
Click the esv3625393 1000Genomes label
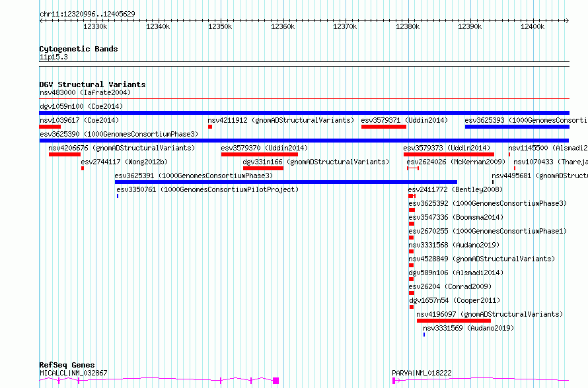526,120
